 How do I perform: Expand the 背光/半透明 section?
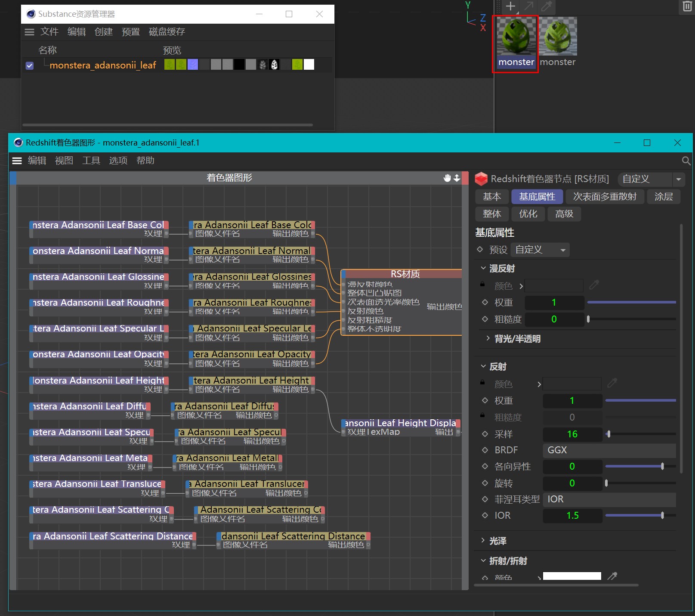point(488,338)
